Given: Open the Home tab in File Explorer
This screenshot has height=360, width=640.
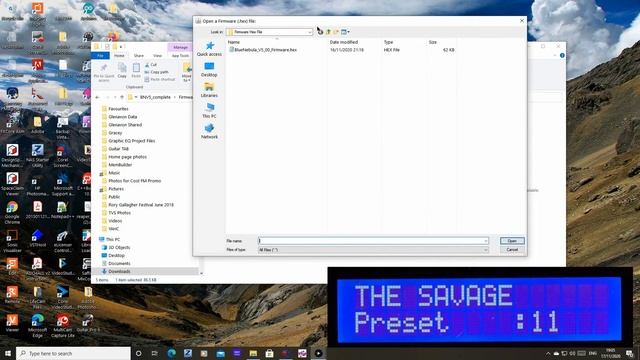Looking at the screenshot, I should (x=119, y=56).
